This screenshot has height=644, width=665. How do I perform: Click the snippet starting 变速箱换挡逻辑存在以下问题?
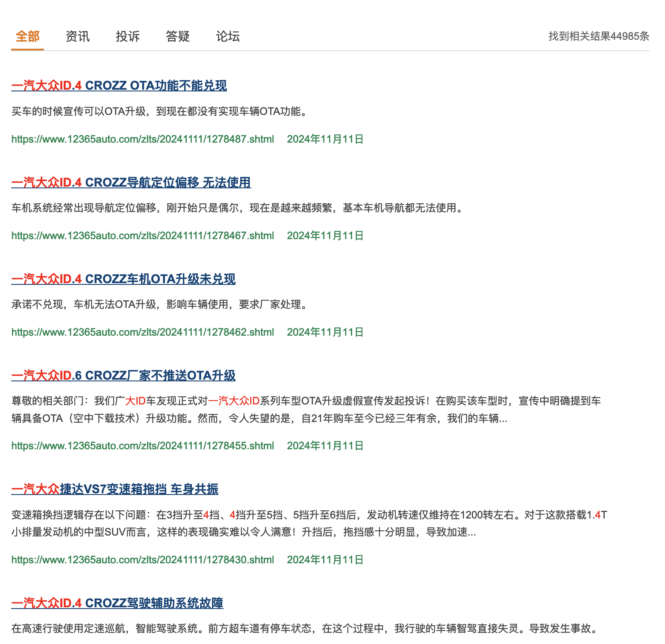coord(309,524)
